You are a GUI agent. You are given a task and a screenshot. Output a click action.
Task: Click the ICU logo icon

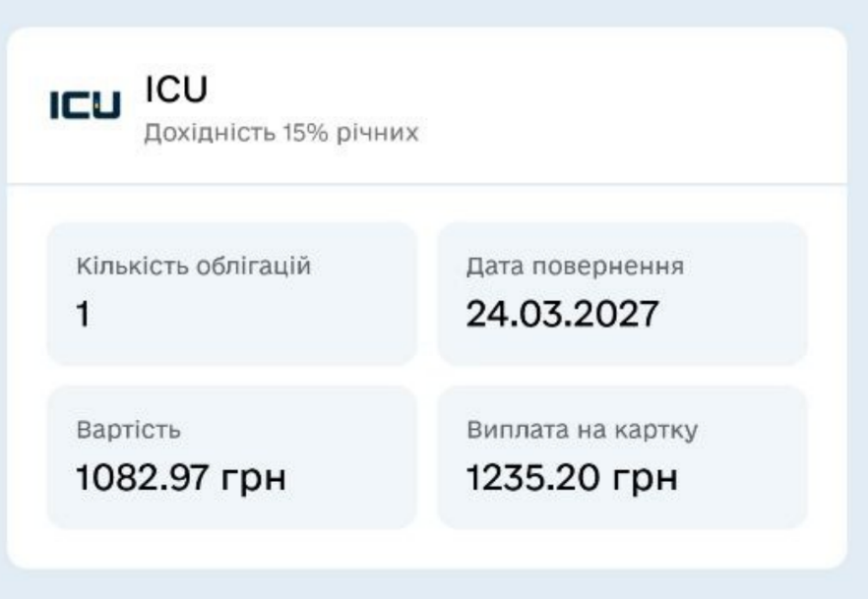[x=87, y=103]
